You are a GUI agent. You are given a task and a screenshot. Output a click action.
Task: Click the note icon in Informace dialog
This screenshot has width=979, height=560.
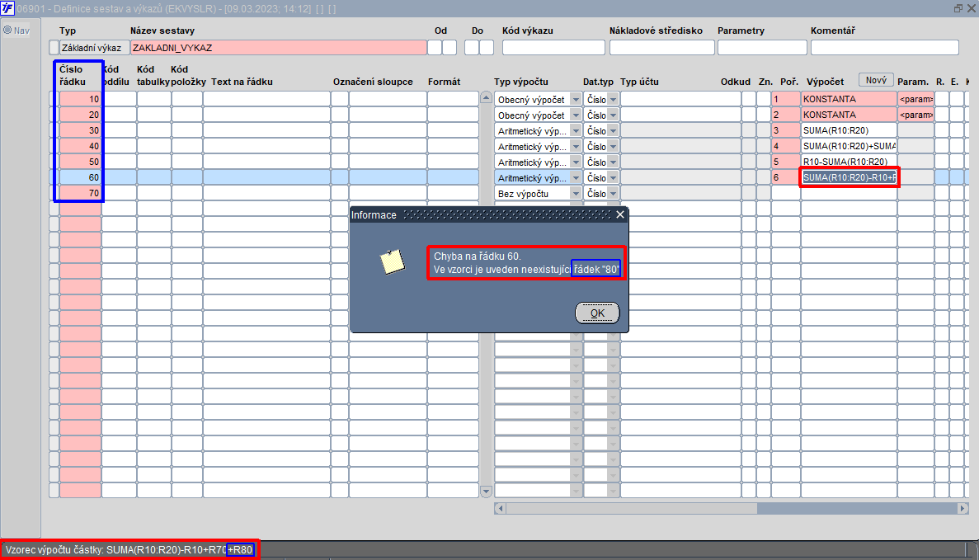click(393, 262)
